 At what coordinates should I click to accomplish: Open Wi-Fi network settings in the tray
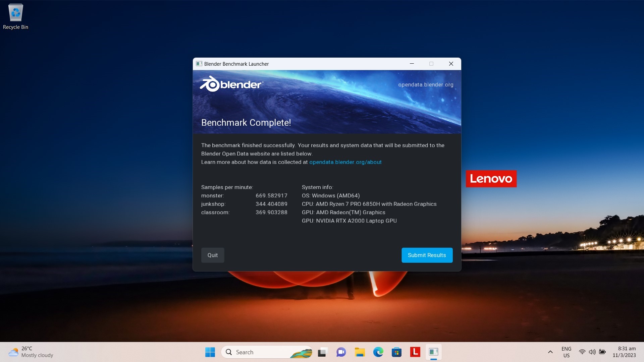tap(582, 352)
